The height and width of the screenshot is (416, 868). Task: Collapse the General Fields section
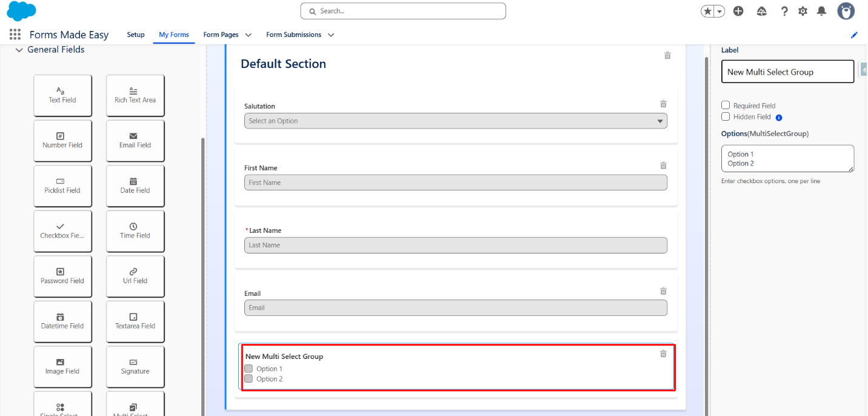point(19,50)
